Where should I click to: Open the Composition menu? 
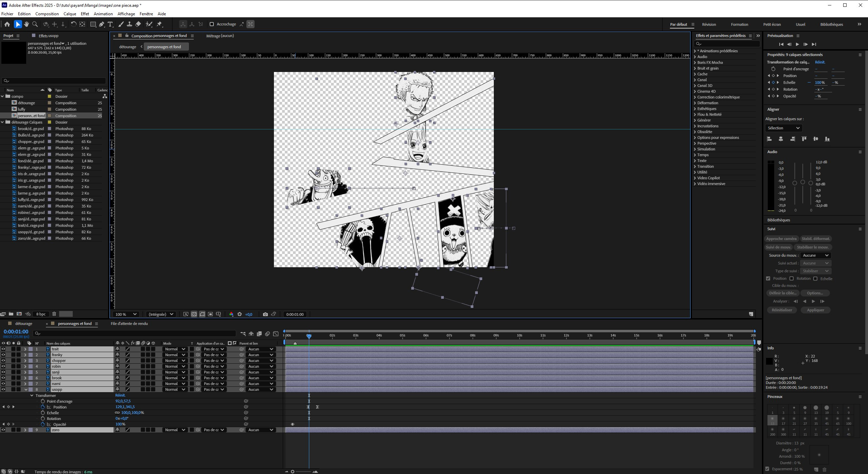[47, 14]
